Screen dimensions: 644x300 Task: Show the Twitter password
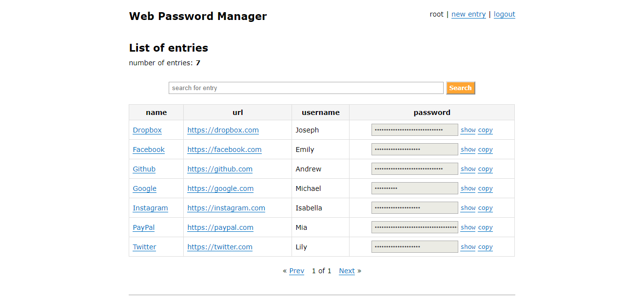pos(468,247)
